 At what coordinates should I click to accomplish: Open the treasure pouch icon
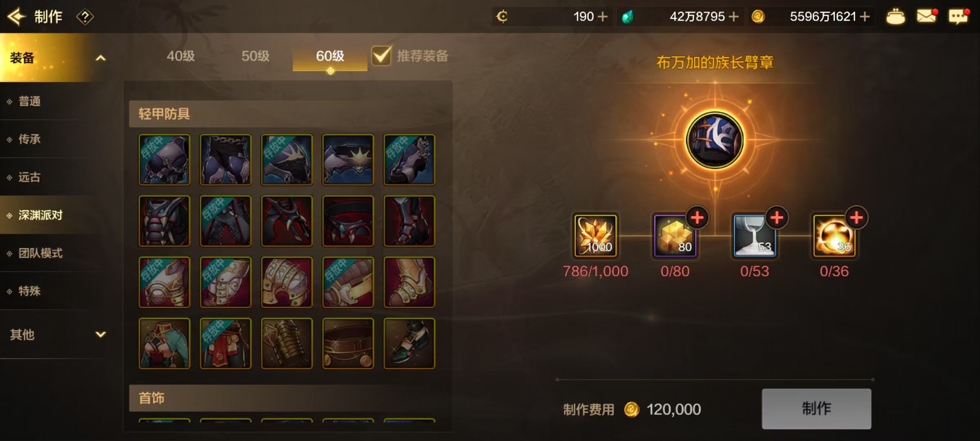895,17
